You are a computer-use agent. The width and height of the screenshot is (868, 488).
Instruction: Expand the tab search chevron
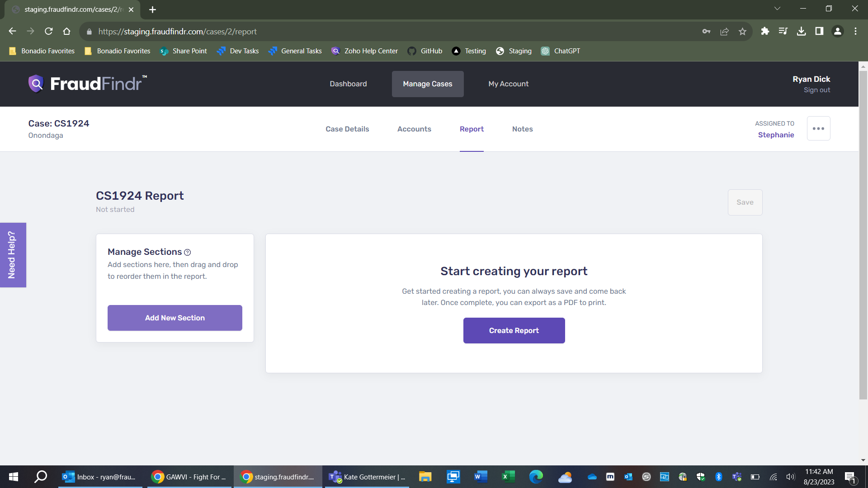click(777, 9)
